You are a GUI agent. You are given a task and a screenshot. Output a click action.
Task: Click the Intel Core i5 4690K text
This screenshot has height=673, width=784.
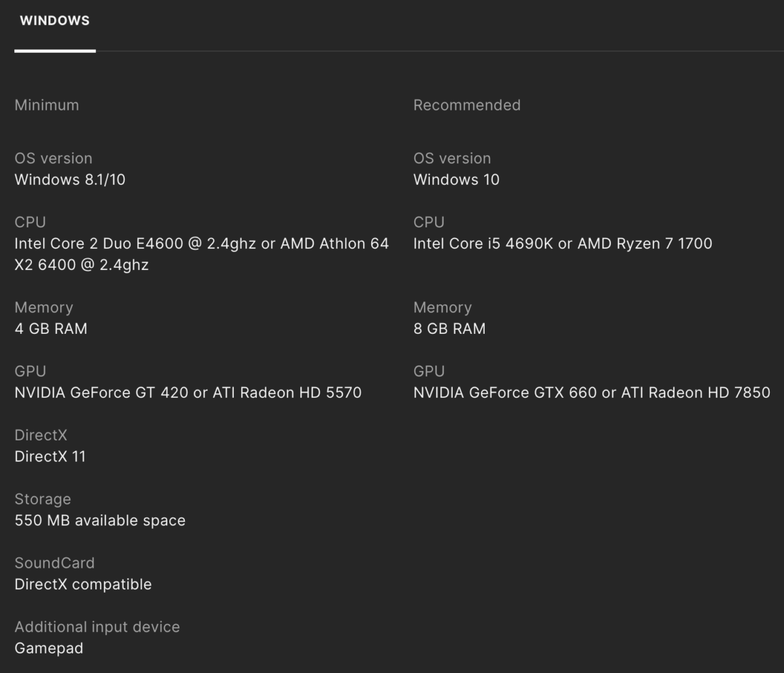point(483,244)
